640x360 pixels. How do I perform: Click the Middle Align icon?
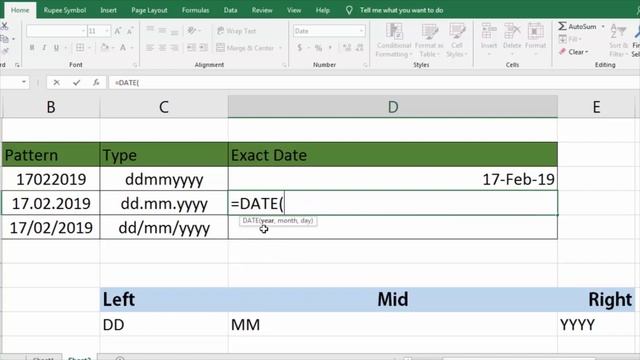click(x=162, y=31)
